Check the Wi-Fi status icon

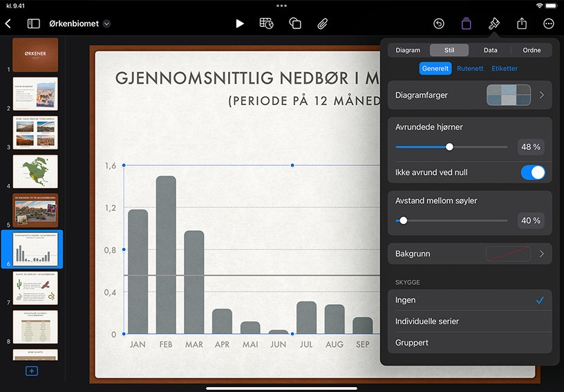tap(539, 6)
